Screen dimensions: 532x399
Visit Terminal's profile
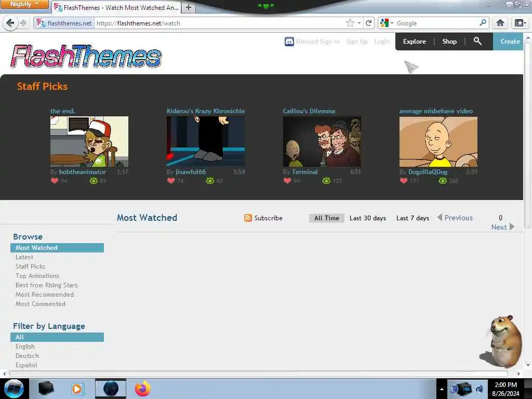(304, 171)
